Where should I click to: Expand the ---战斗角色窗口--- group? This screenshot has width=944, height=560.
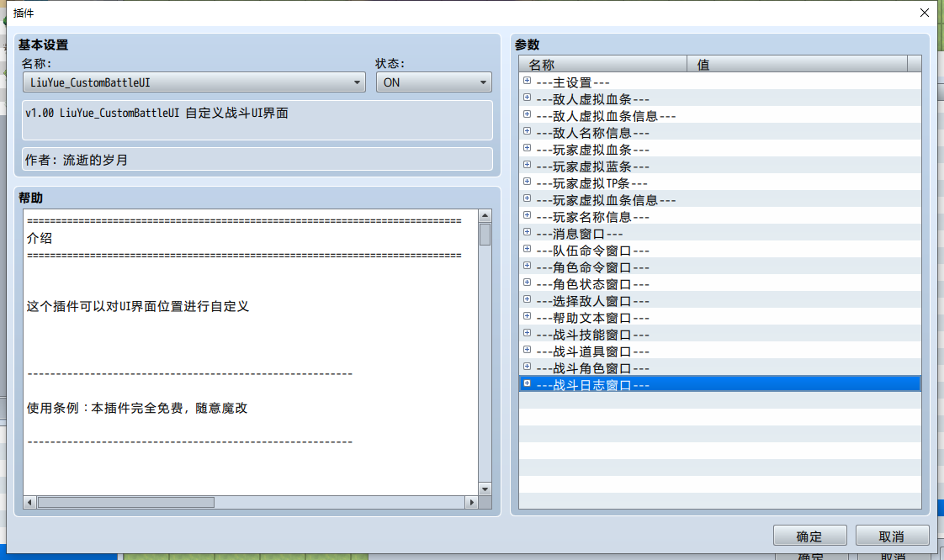527,367
